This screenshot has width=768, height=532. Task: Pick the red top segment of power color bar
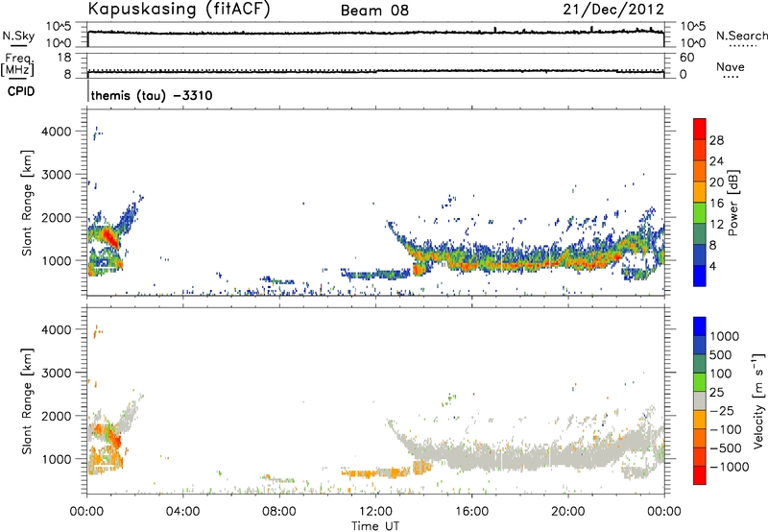(x=700, y=130)
